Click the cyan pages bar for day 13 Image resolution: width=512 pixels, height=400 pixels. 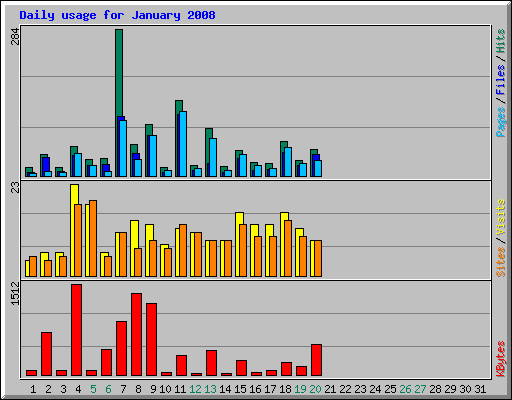(x=213, y=157)
